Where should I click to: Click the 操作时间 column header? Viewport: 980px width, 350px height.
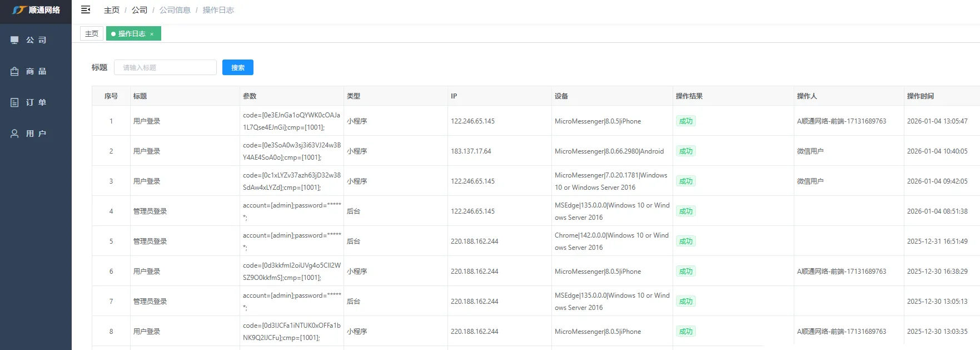(x=920, y=96)
